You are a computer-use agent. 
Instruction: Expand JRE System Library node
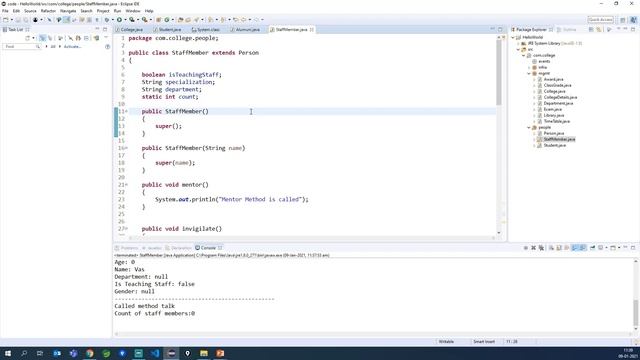click(518, 43)
